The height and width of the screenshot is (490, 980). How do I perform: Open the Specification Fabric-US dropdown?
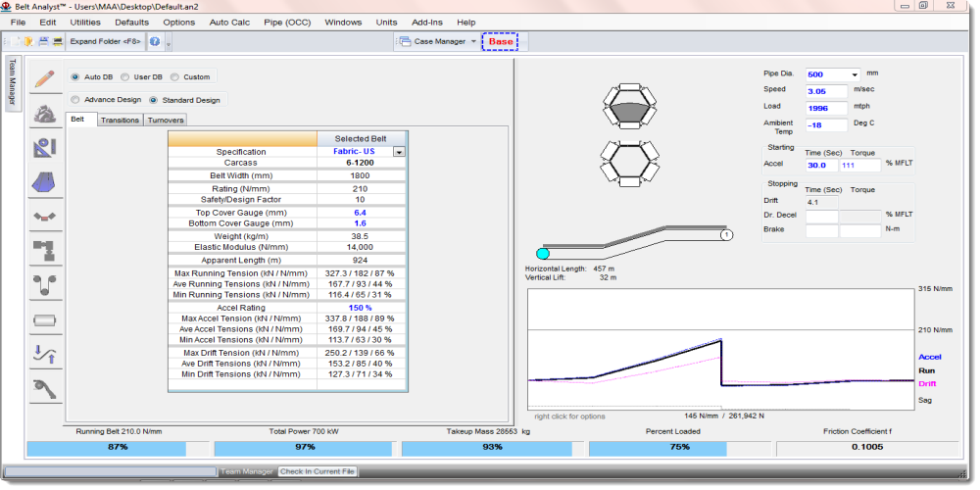coord(399,152)
